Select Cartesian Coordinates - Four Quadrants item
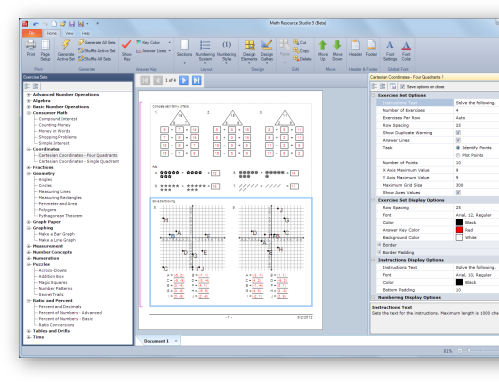Viewport: 499px width, 382px height. pos(78,155)
